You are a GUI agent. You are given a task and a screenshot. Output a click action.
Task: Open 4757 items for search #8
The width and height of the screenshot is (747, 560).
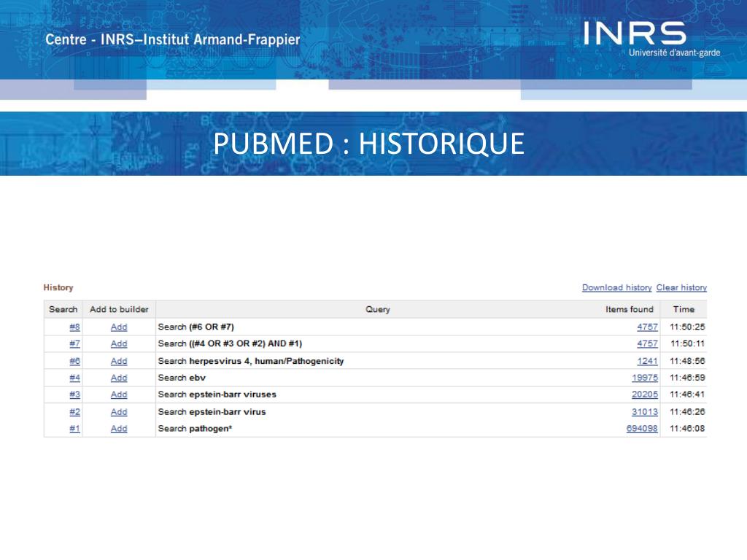tap(648, 327)
